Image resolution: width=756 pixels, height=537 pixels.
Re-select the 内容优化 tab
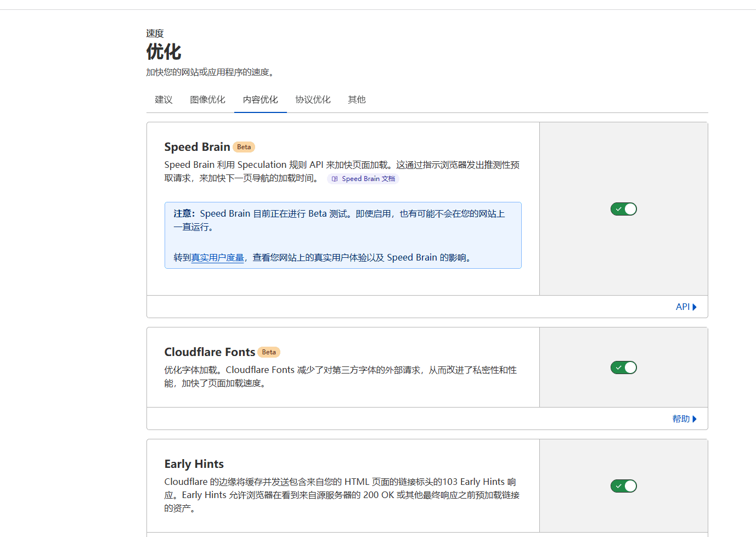[260, 99]
